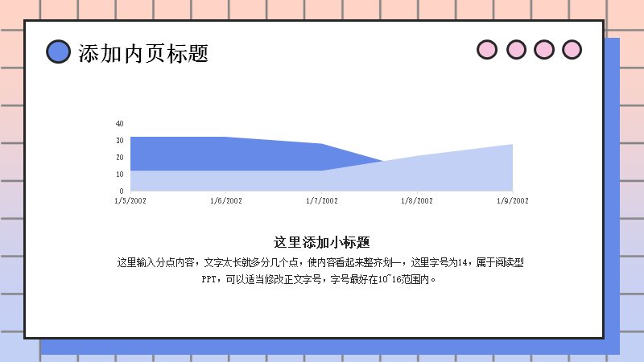Click the y-axis value '0'
The width and height of the screenshot is (644, 362).
[122, 191]
